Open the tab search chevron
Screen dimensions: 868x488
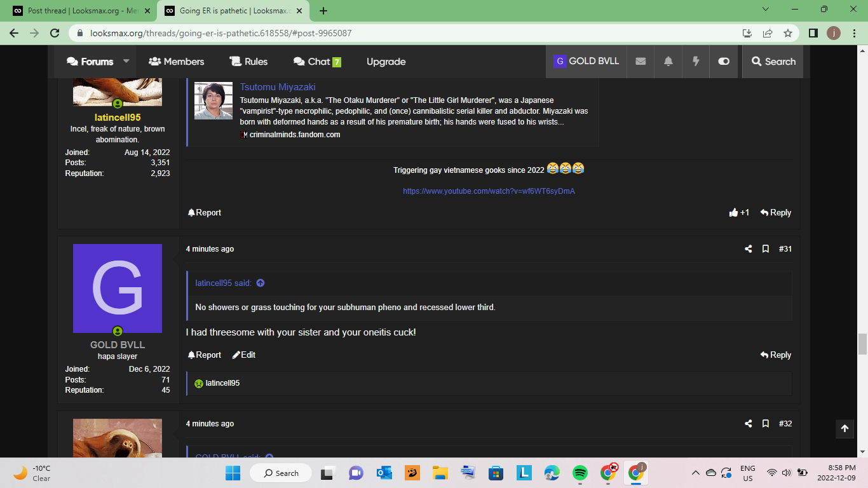coord(765,10)
